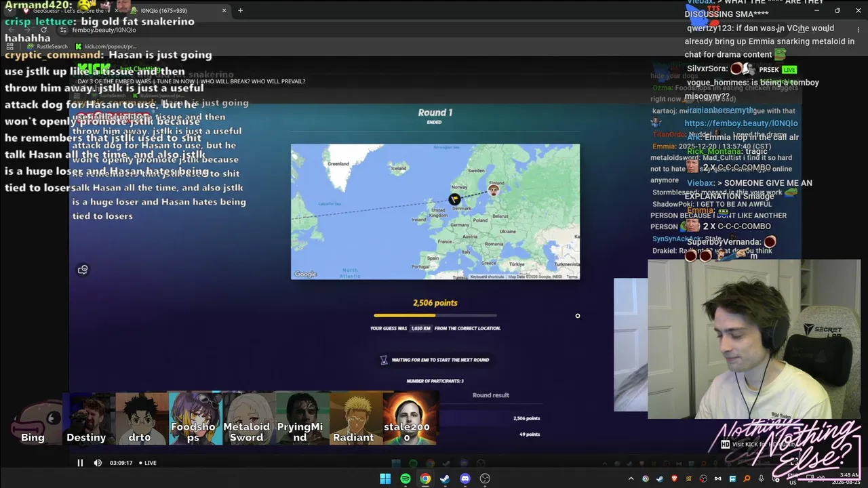
Task: Select PryingMind's avatar in the call overlay
Action: [302, 418]
